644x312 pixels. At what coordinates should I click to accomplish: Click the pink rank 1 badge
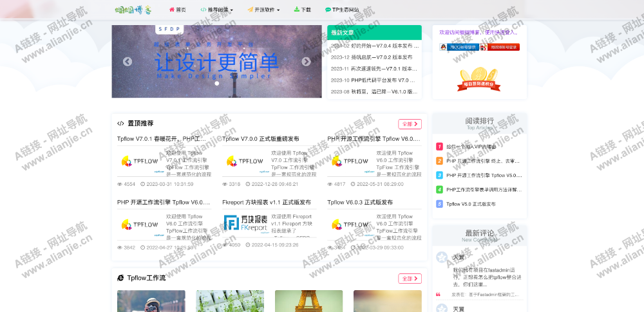point(439,147)
